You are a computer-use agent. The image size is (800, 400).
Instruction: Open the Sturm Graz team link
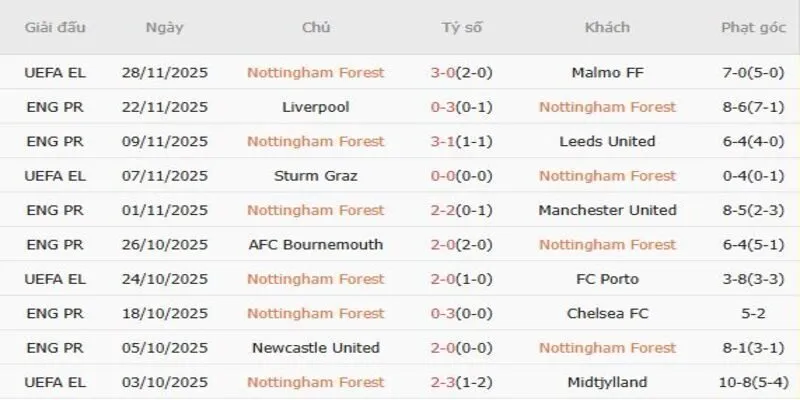[315, 176]
